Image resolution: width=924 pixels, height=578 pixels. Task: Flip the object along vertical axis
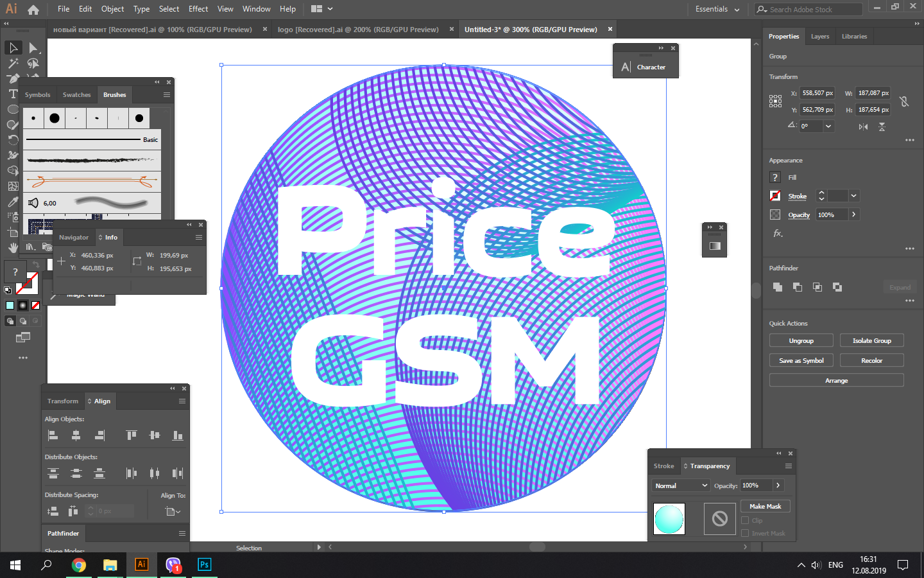[882, 127]
